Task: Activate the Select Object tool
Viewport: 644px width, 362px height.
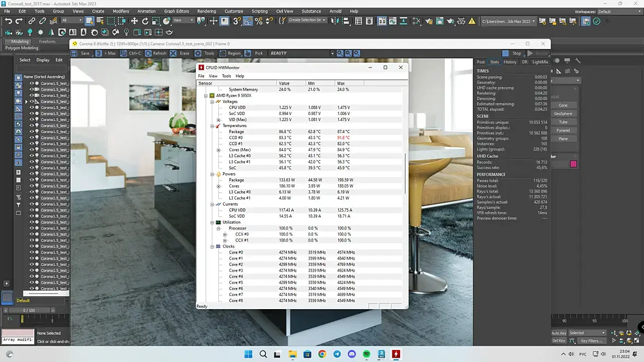Action: (x=89, y=21)
